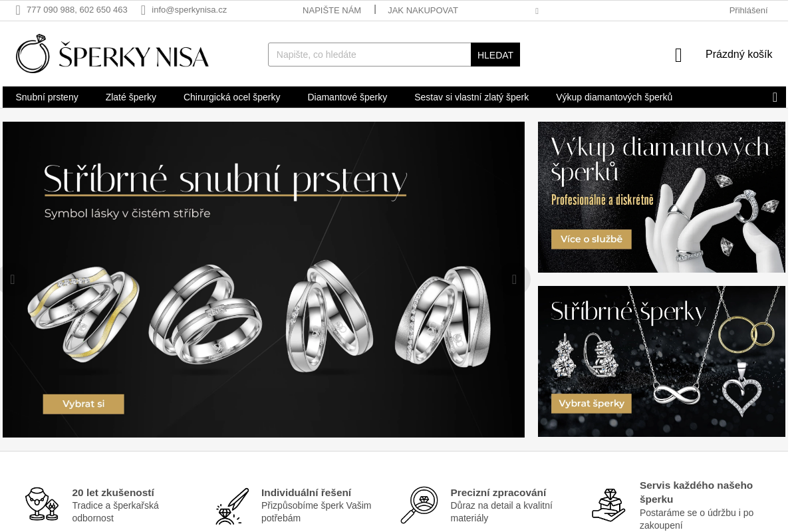Viewport: 798px width, 532px height.
Task: Click the pen and diamond individual icon
Action: point(232,506)
